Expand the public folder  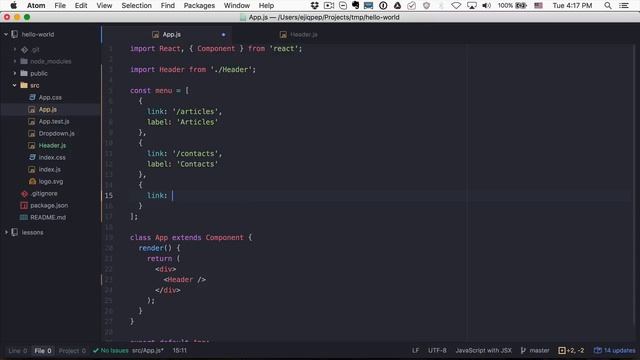point(15,73)
